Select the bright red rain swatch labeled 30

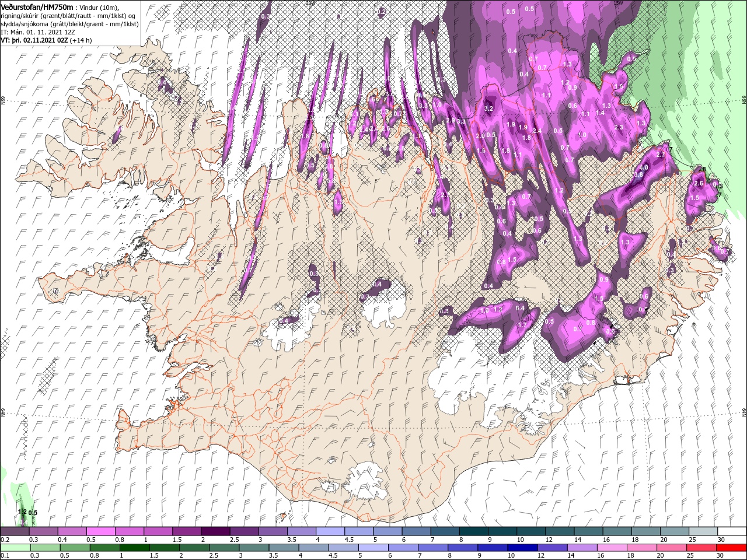(x=731, y=548)
